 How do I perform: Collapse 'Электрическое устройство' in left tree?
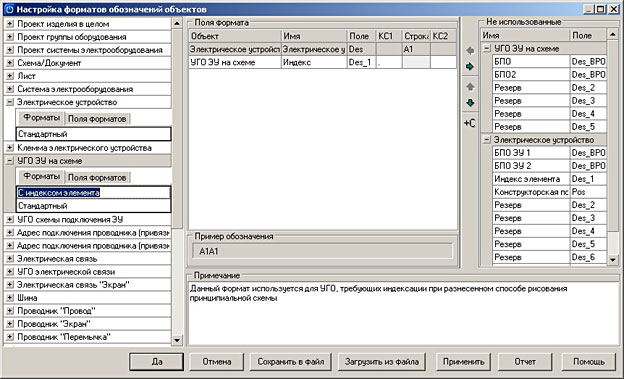[10, 102]
